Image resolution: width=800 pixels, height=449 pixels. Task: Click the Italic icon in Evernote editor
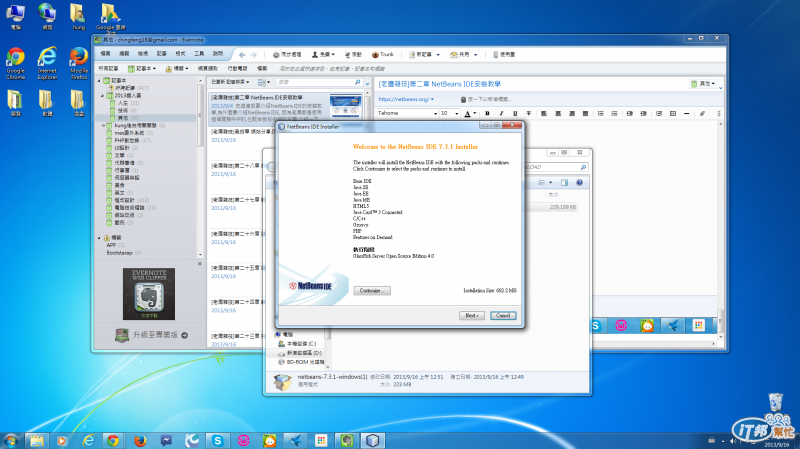501,113
